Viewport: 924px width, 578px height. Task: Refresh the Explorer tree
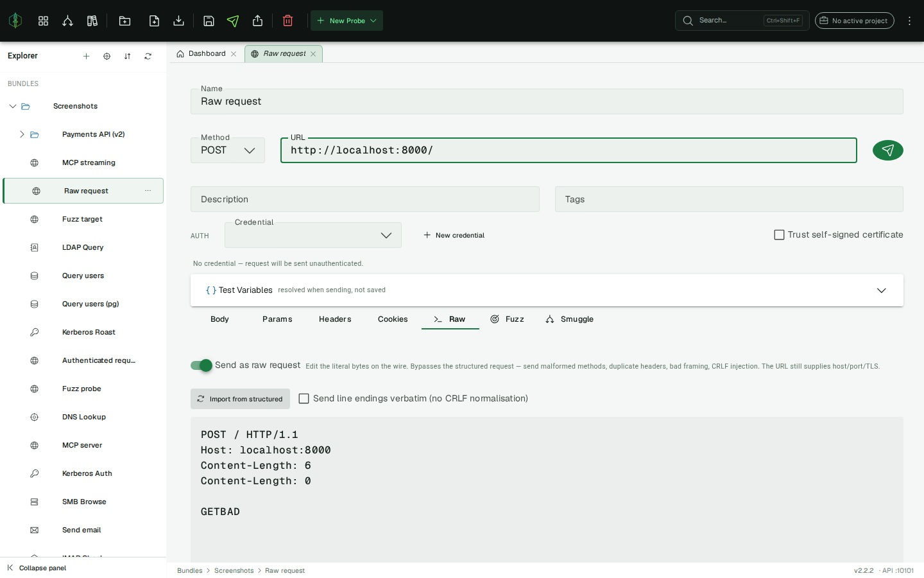148,56
